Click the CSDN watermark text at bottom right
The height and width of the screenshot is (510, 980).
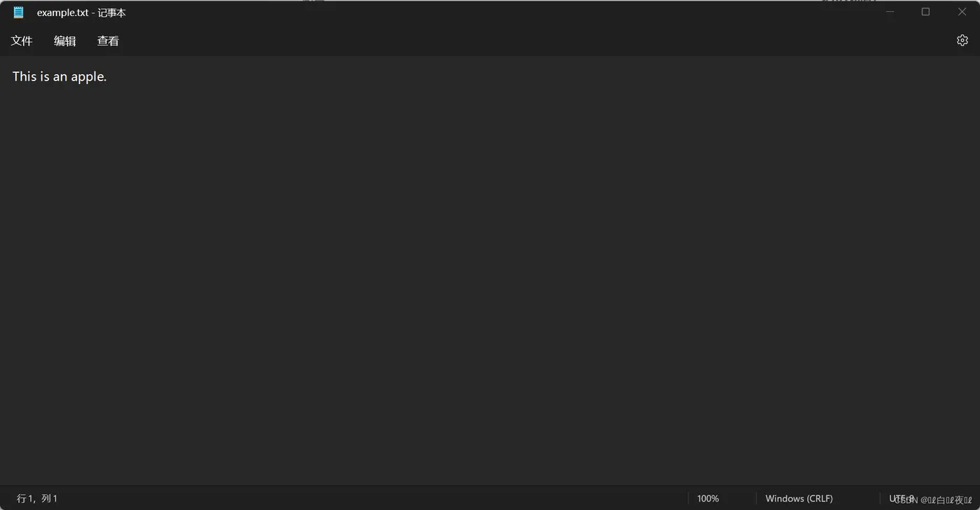pyautogui.click(x=933, y=500)
